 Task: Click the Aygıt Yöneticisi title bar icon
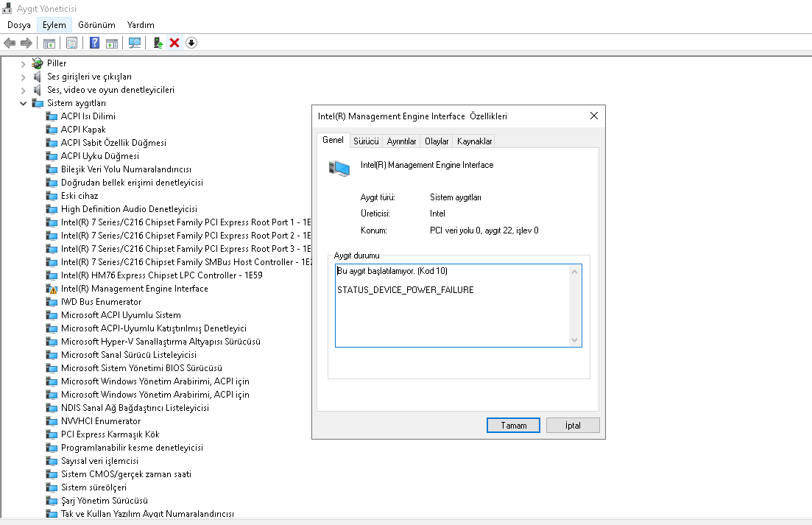click(7, 8)
